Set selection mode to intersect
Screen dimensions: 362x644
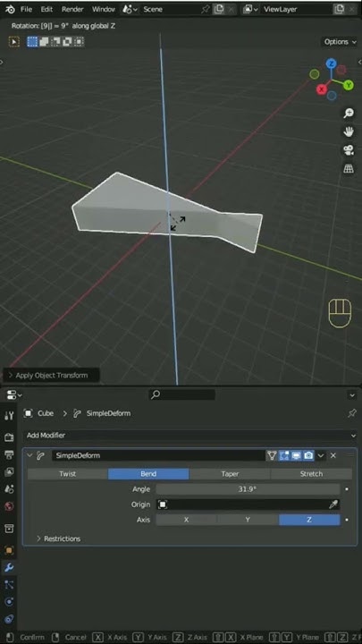click(79, 41)
